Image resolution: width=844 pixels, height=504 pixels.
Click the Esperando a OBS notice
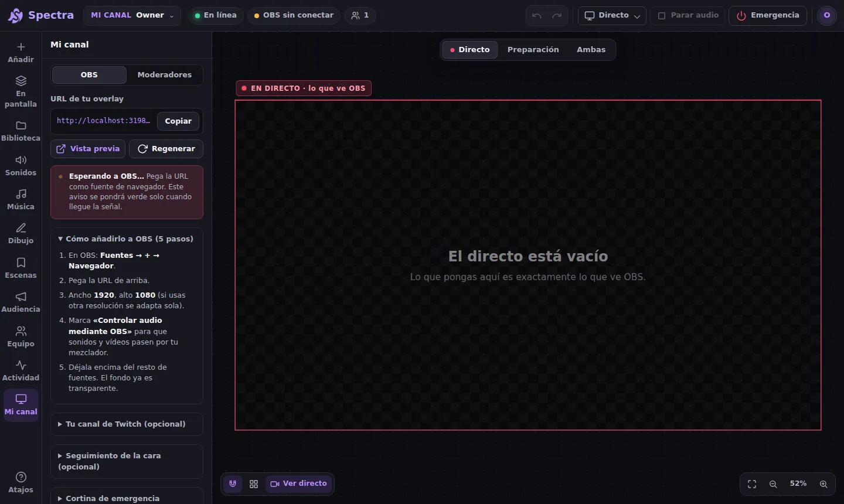(127, 192)
